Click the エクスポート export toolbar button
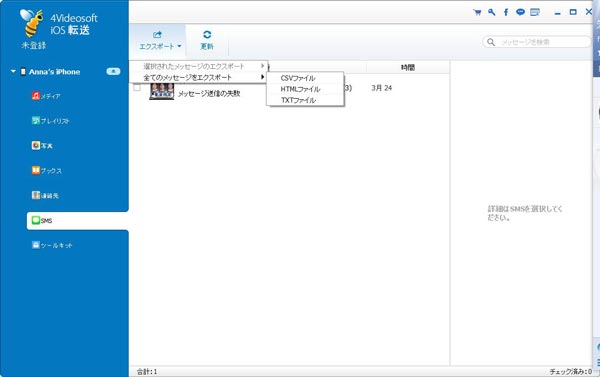Viewport: 600px width, 377px height. click(158, 41)
